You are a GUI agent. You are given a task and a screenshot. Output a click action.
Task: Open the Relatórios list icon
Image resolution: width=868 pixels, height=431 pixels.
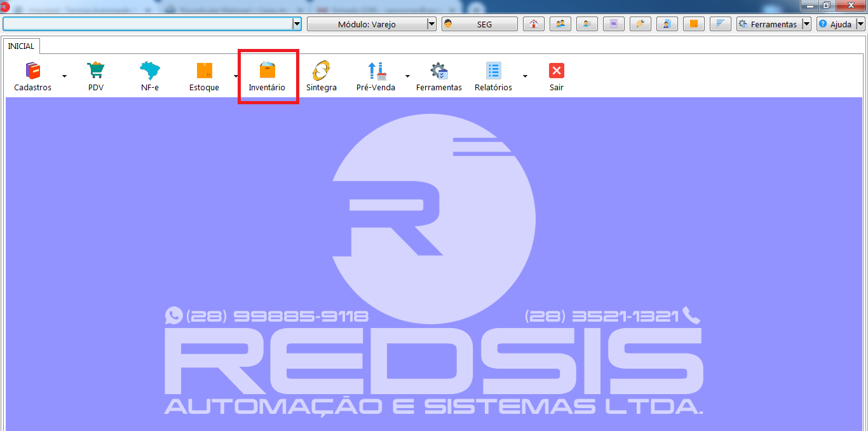coord(493,71)
